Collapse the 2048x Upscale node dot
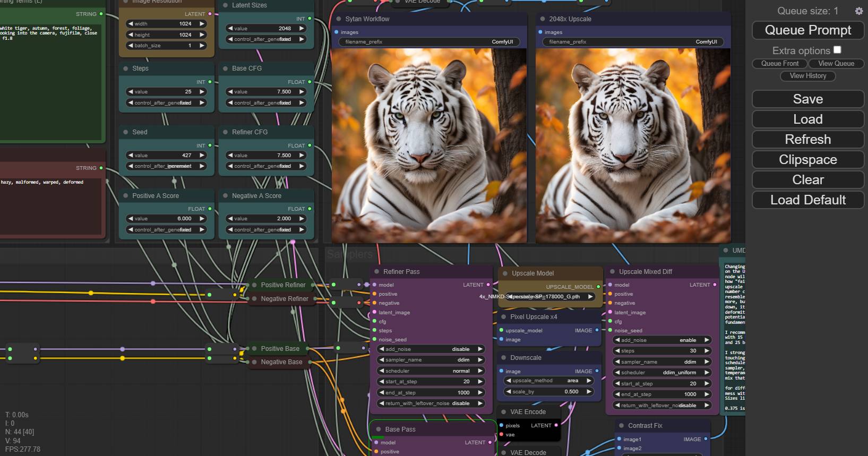This screenshot has width=868, height=456. pyautogui.click(x=543, y=19)
